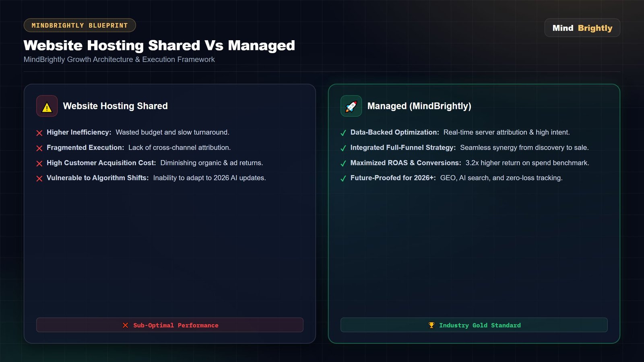Click the subtitle MindBrightly Growth Architecture & Execution Framework
Image resolution: width=644 pixels, height=362 pixels.
click(x=119, y=60)
